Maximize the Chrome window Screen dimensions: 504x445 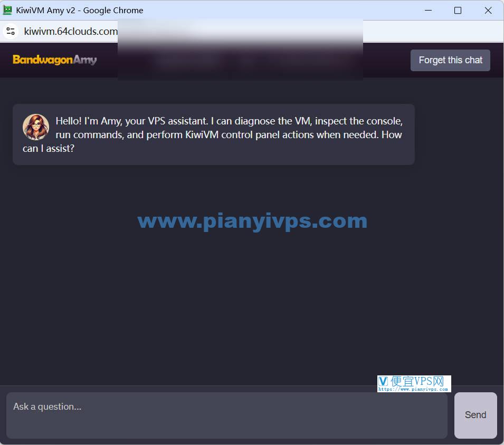[x=458, y=10]
